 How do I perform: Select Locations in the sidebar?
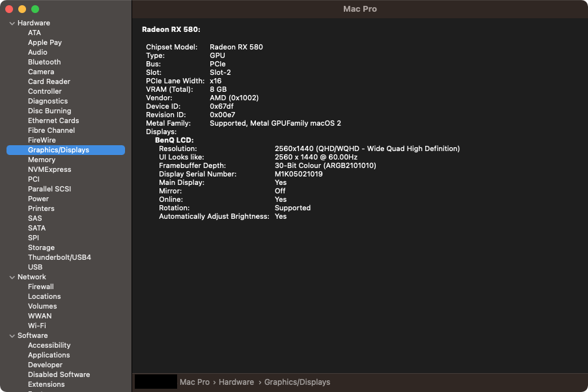pyautogui.click(x=44, y=296)
